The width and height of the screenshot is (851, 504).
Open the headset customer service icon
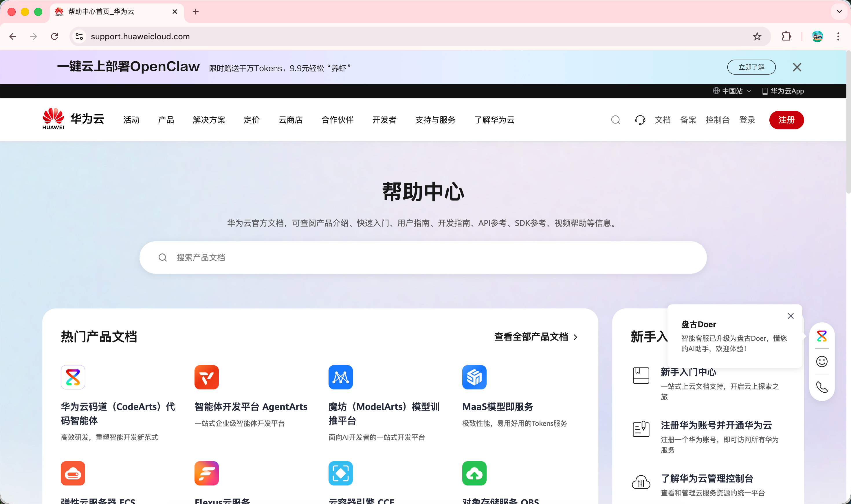click(640, 120)
